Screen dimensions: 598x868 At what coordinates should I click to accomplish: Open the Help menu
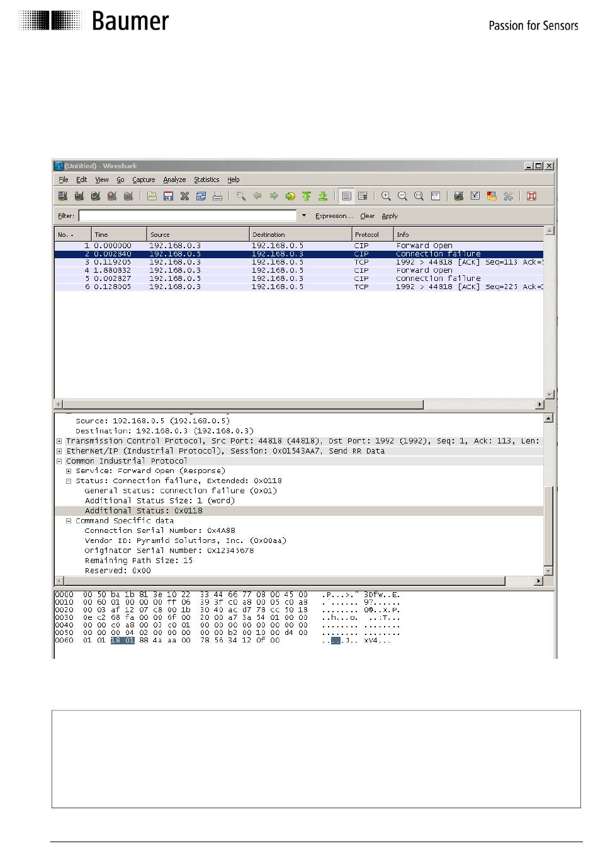[234, 180]
